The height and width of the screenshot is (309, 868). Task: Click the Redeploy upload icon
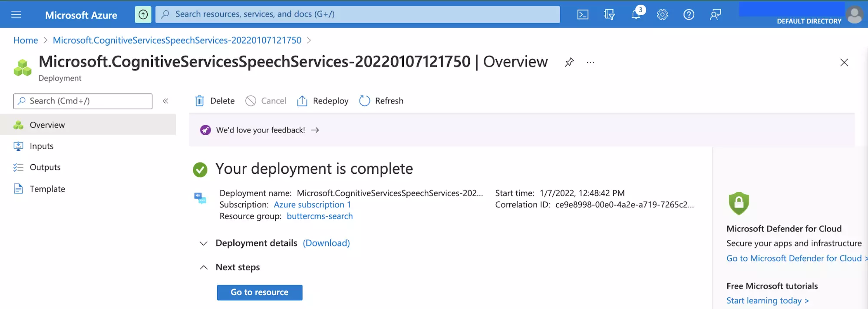302,101
